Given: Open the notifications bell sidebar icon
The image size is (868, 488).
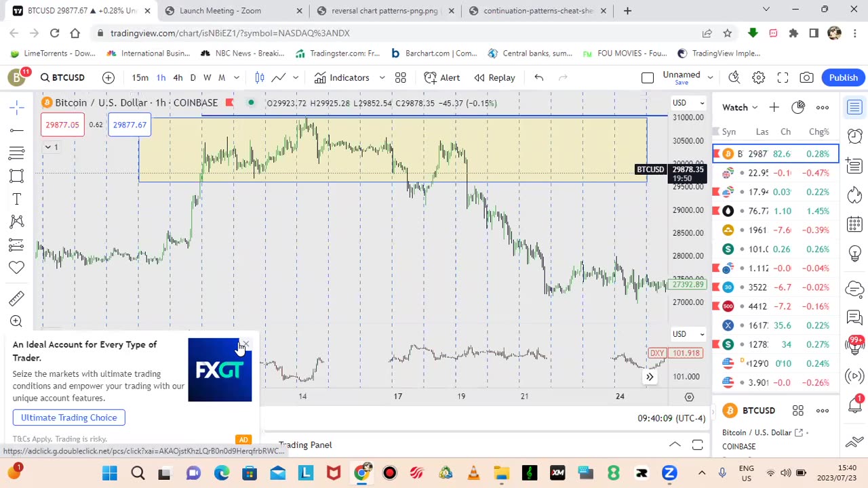Looking at the screenshot, I should (854, 405).
